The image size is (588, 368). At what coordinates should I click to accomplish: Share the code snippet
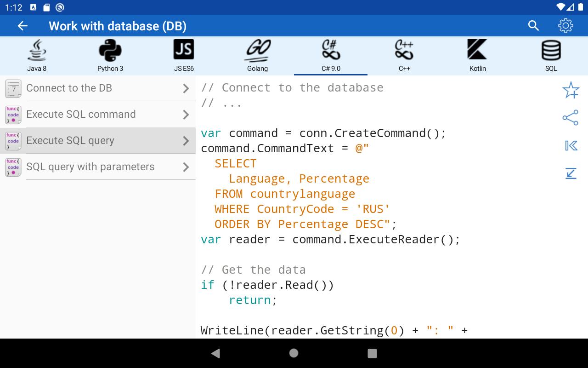571,118
